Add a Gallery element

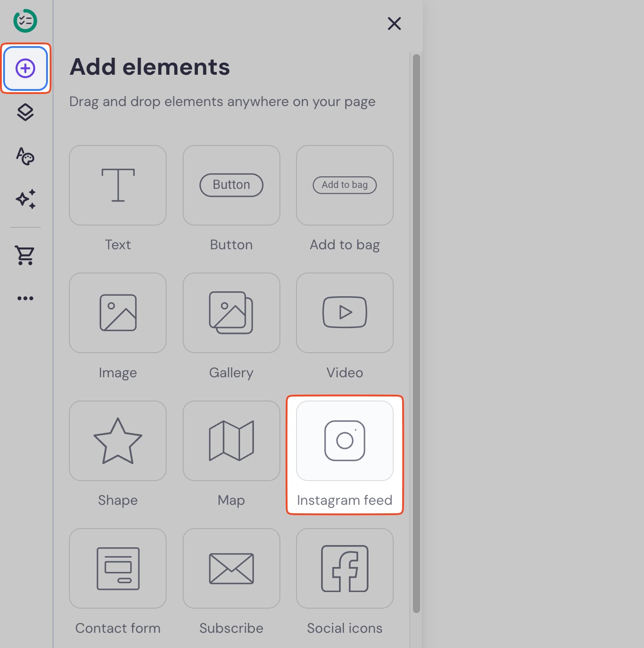click(231, 312)
